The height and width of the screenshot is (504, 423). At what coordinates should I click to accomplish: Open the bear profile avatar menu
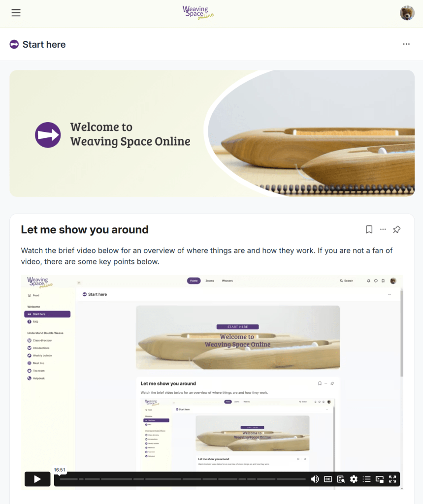pos(407,13)
